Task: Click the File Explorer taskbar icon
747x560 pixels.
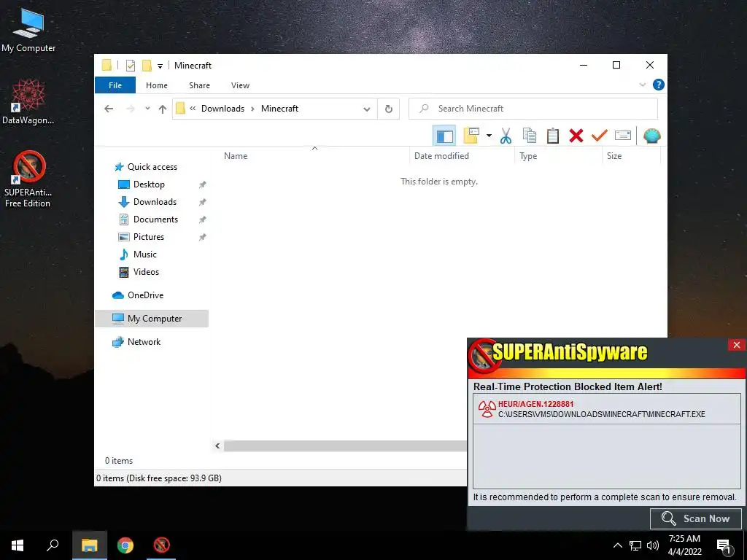Action: pyautogui.click(x=90, y=545)
